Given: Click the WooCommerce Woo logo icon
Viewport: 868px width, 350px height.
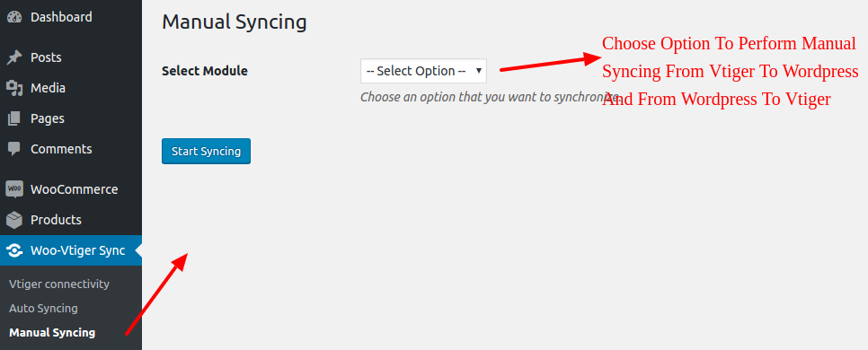Looking at the screenshot, I should point(14,189).
